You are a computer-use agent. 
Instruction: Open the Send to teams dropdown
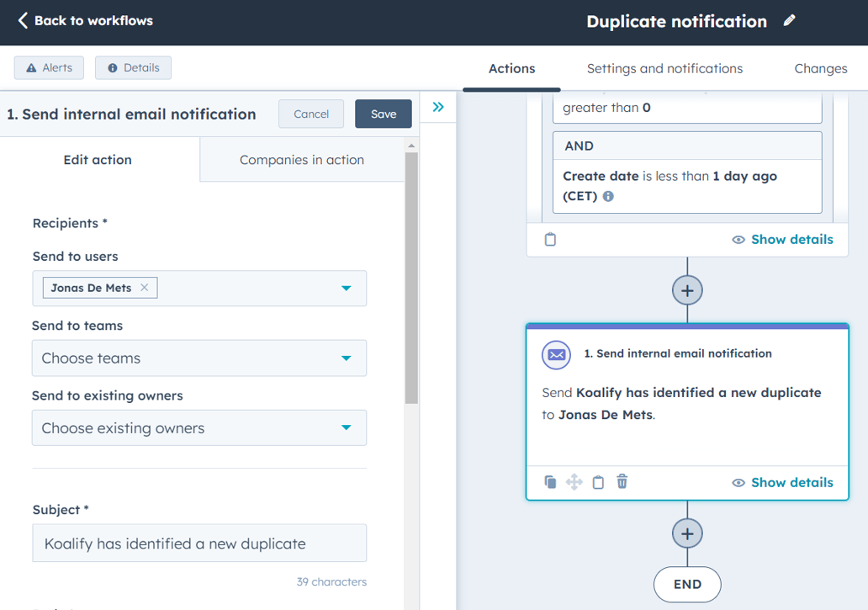pyautogui.click(x=199, y=358)
